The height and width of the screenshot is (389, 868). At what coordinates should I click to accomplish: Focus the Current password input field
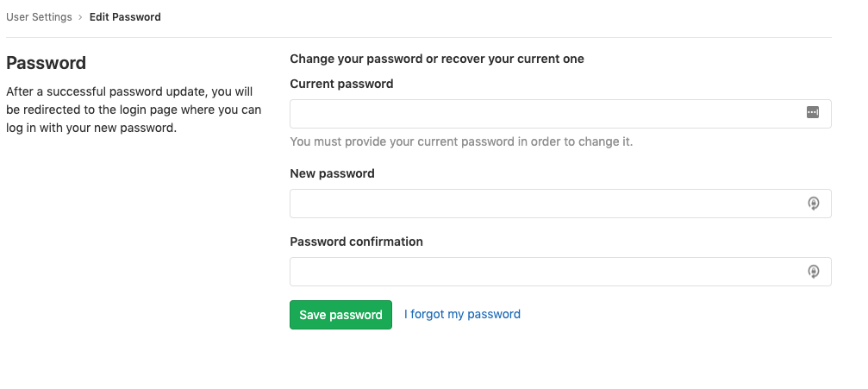coord(543,114)
